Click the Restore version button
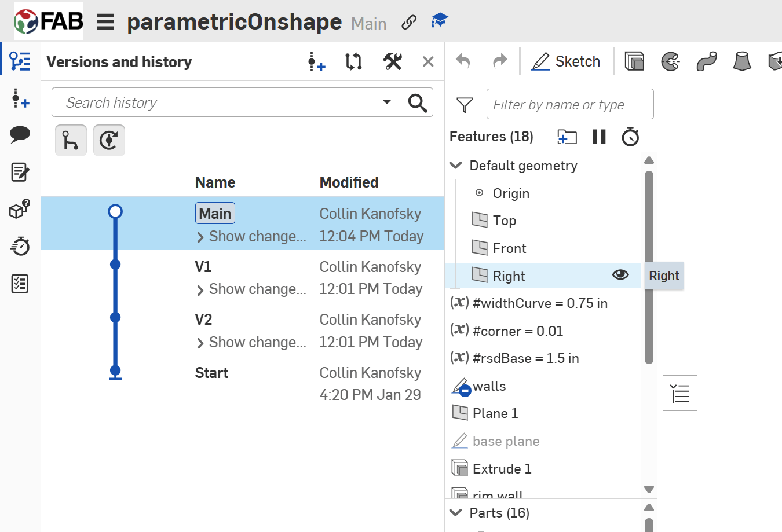 click(x=109, y=141)
